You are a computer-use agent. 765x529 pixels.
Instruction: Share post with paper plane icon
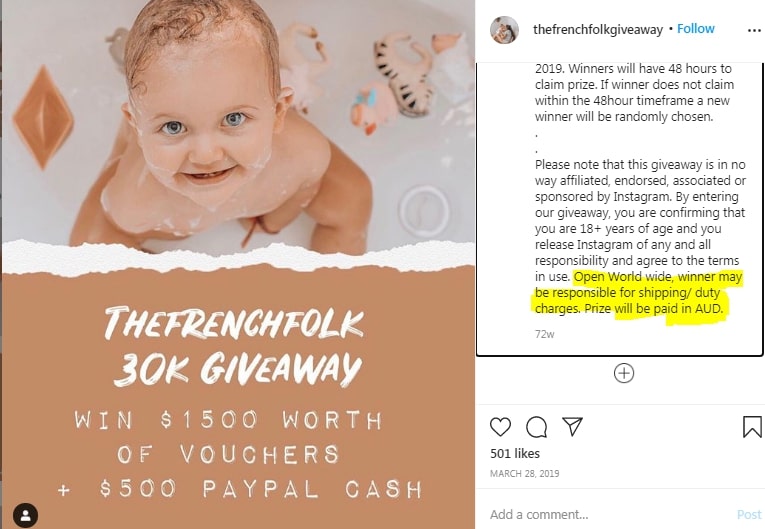point(572,427)
